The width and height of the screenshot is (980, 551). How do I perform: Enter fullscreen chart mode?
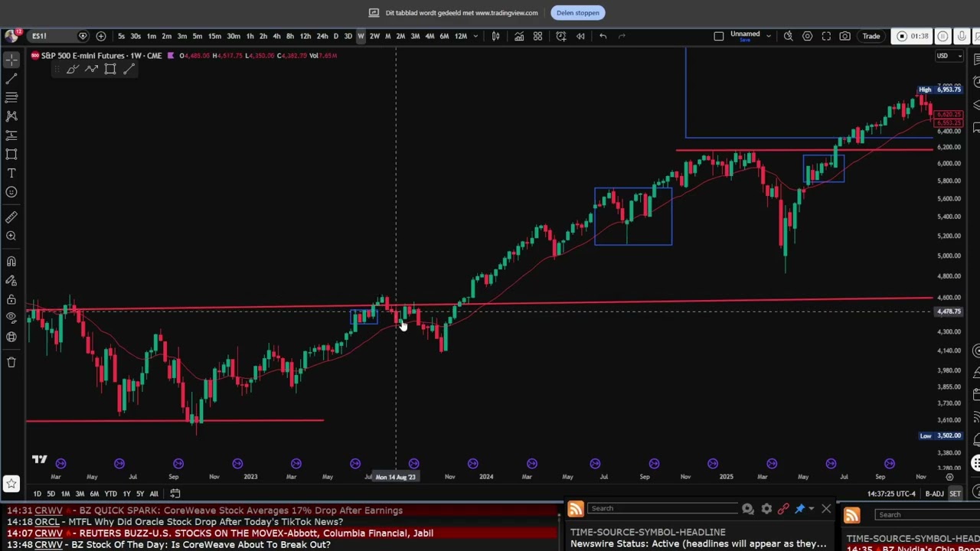coord(826,36)
